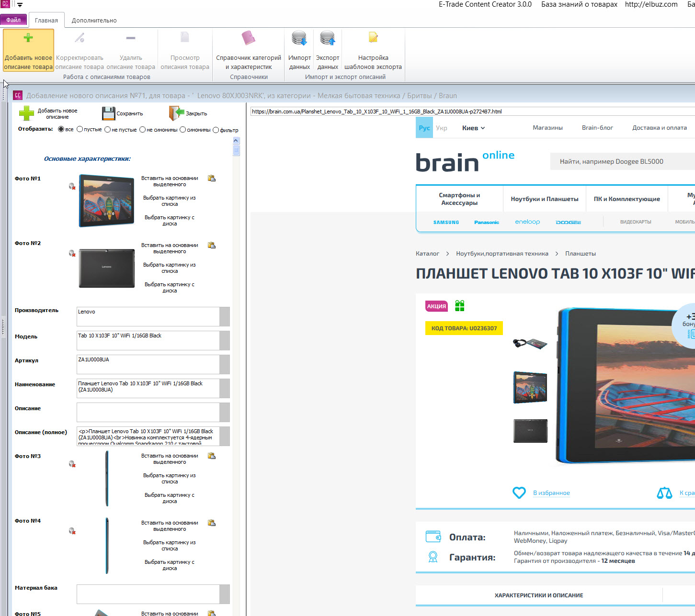This screenshot has width=695, height=616.
Task: Click the Производитель Lenovo input field
Action: coord(148,316)
